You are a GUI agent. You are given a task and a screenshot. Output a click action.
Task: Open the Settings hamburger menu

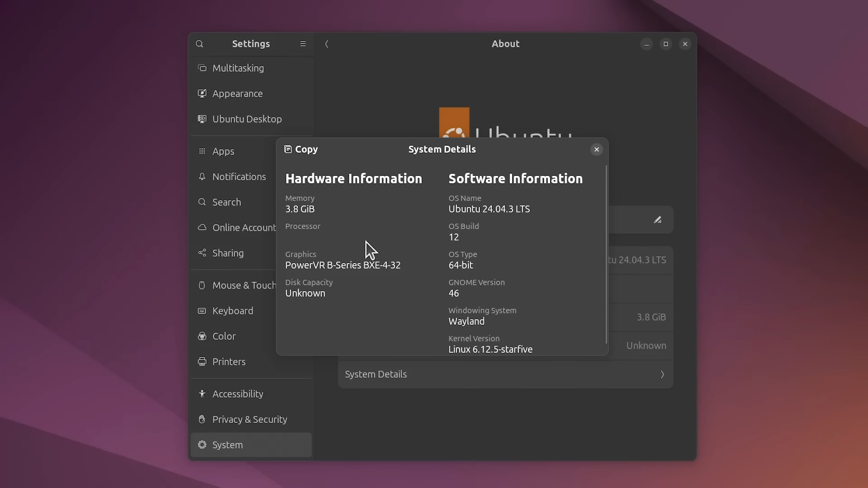click(303, 44)
